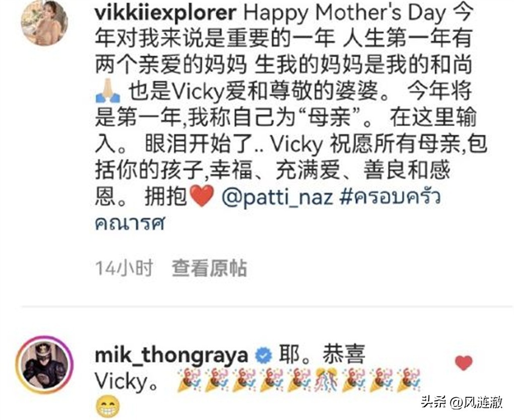Image resolution: width=514 pixels, height=420 pixels.
Task: Click the blue verified badge
Action: pos(264,356)
